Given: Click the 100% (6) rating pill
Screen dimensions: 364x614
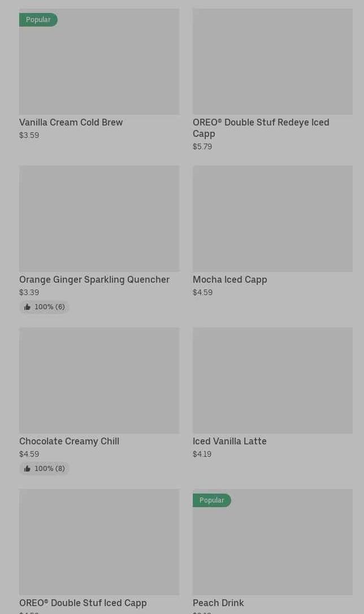Looking at the screenshot, I should 44,307.
